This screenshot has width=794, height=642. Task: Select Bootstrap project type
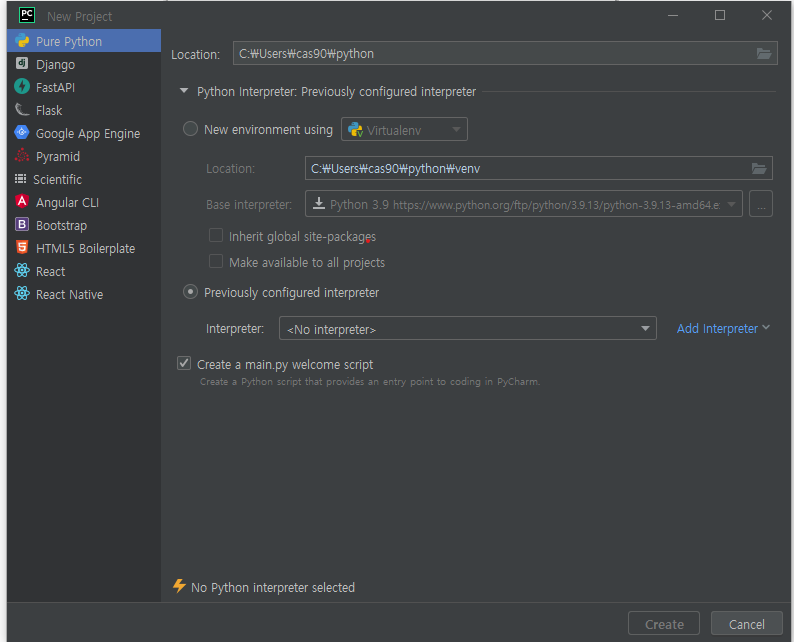[84, 225]
